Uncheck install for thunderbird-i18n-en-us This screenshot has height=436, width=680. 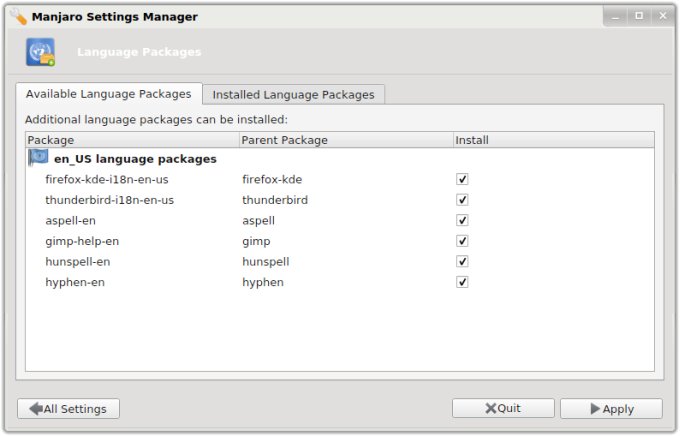(x=462, y=200)
